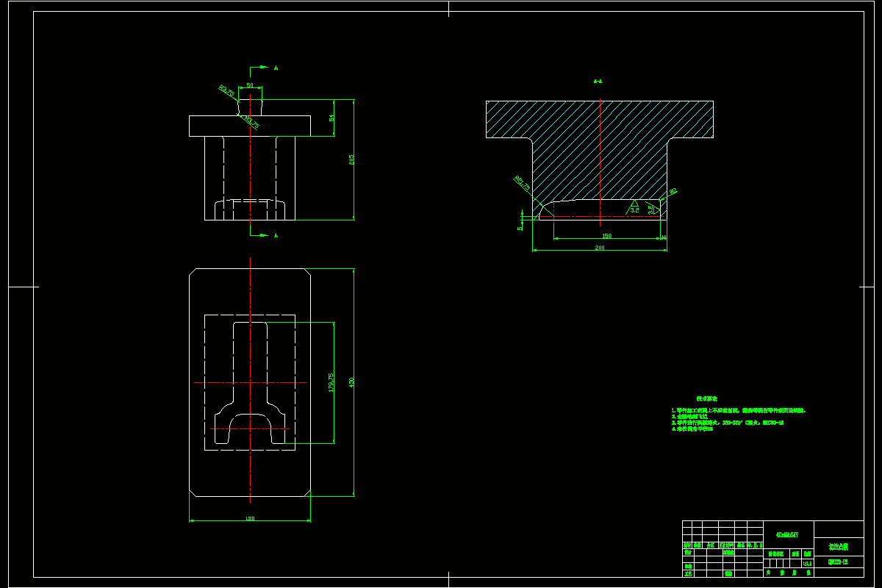This screenshot has width=882, height=588.
Task: Click the "200" dimension in section A-A
Action: coord(600,248)
